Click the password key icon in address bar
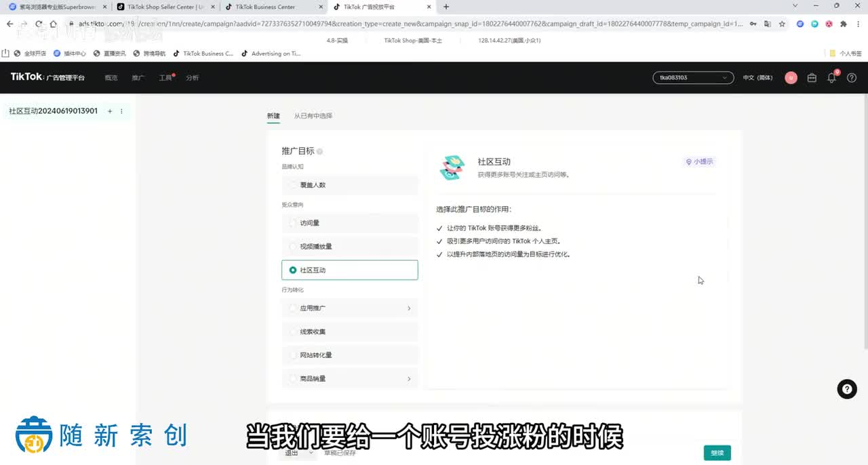Viewport: 868px width, 465px height. coord(753,24)
